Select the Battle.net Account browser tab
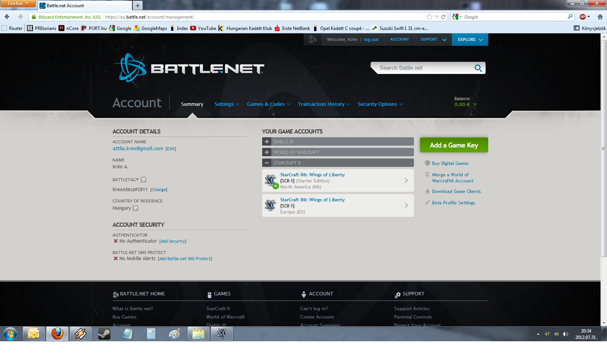607x364 pixels. [x=85, y=6]
